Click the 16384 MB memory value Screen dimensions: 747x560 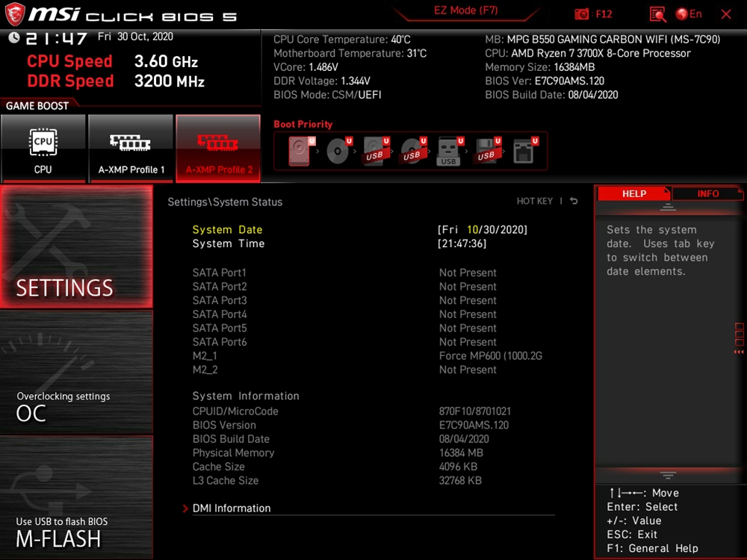click(x=461, y=452)
